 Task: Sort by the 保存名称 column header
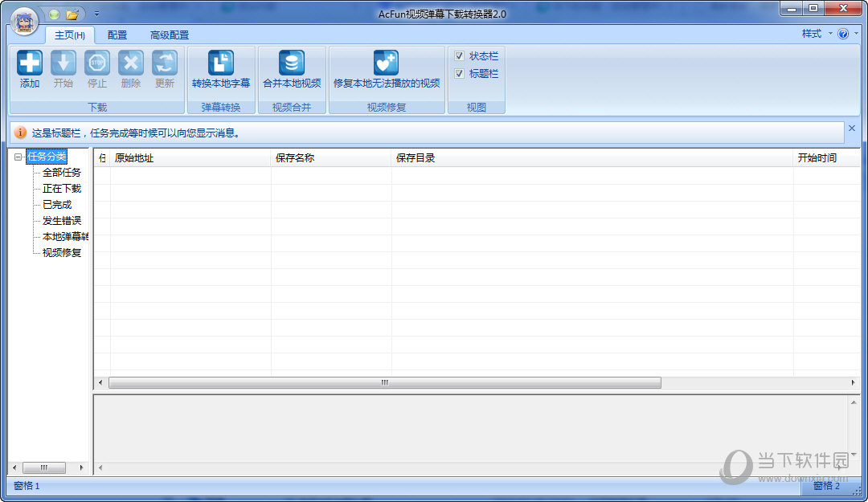click(x=331, y=158)
